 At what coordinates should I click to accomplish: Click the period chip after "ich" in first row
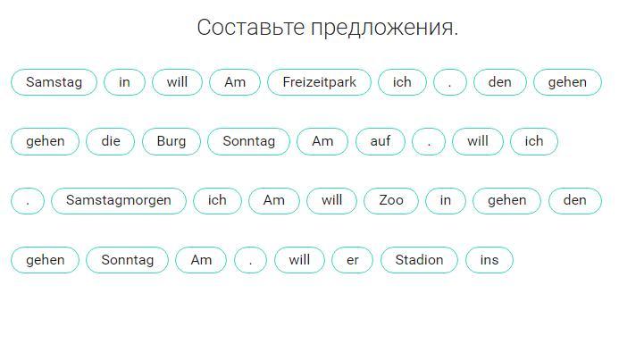pyautogui.click(x=450, y=82)
